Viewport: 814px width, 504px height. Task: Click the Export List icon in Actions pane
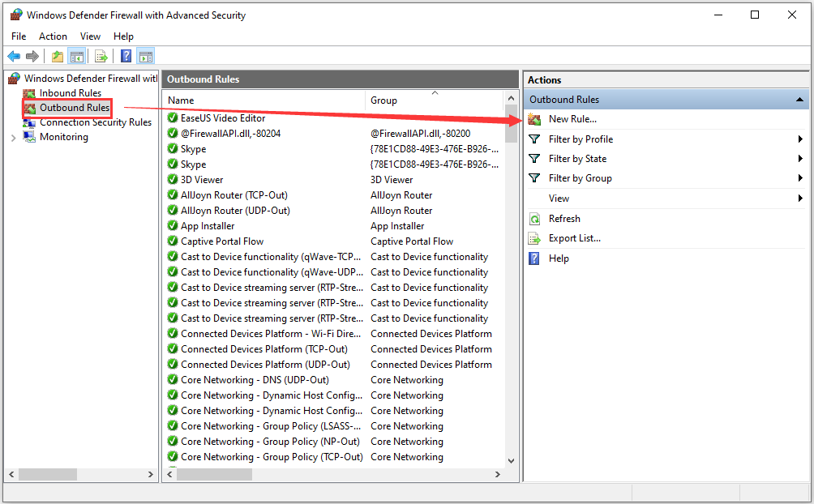pyautogui.click(x=534, y=238)
